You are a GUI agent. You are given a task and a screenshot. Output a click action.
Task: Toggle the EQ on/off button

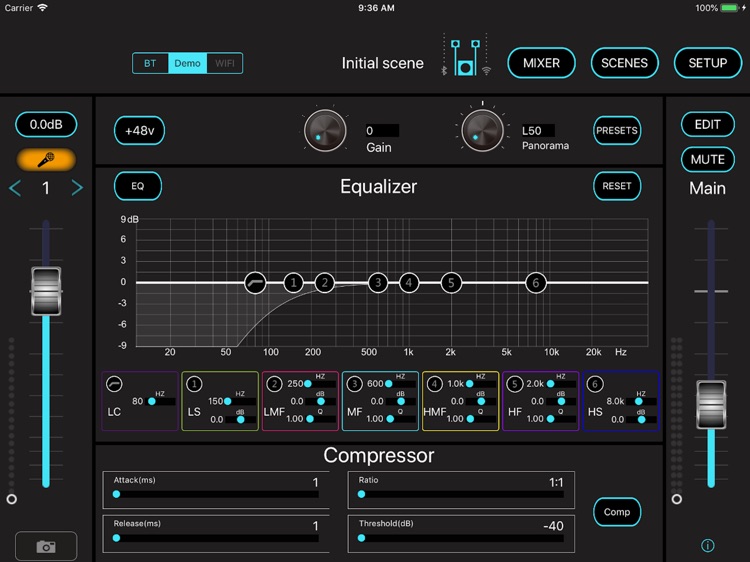tap(138, 186)
